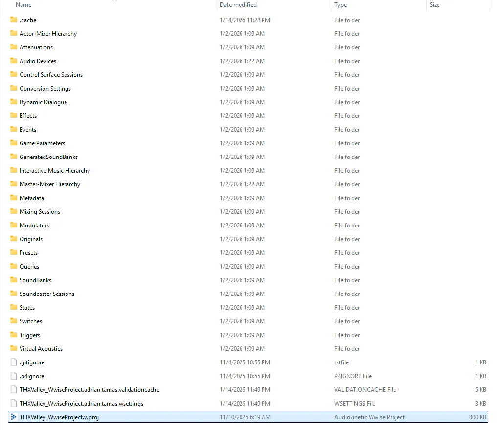Click the 1/14/2026 11:28 PM date
The width and height of the screenshot is (504, 430).
[245, 20]
